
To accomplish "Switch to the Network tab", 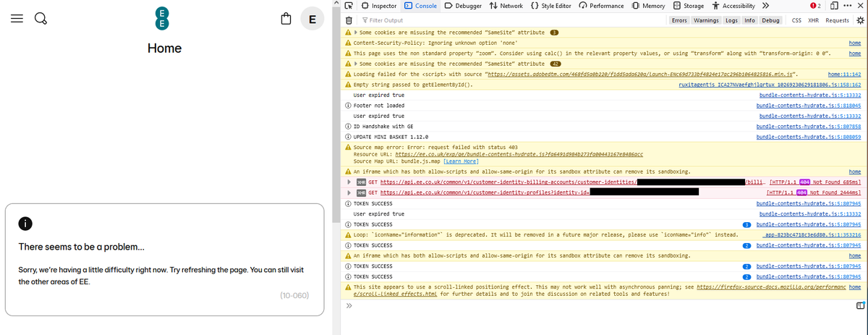I will (506, 6).
